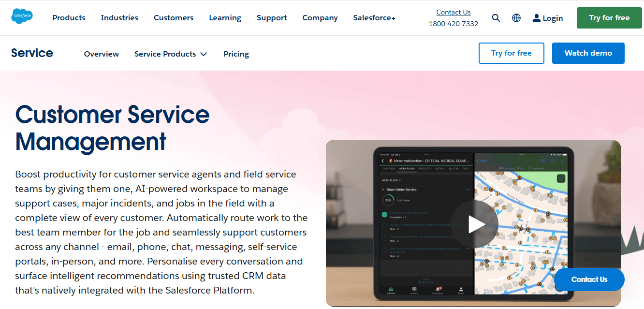
Task: Open the Support menu
Action: click(272, 18)
